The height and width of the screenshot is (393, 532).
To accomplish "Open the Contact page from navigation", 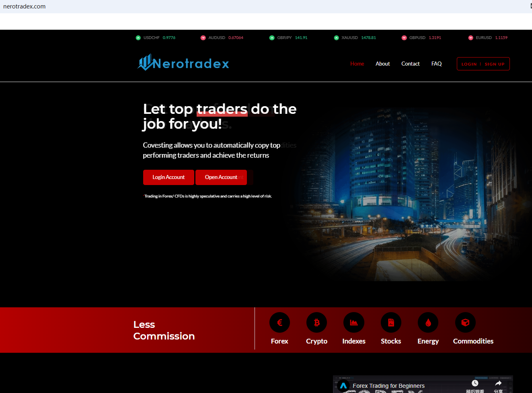I will (411, 64).
